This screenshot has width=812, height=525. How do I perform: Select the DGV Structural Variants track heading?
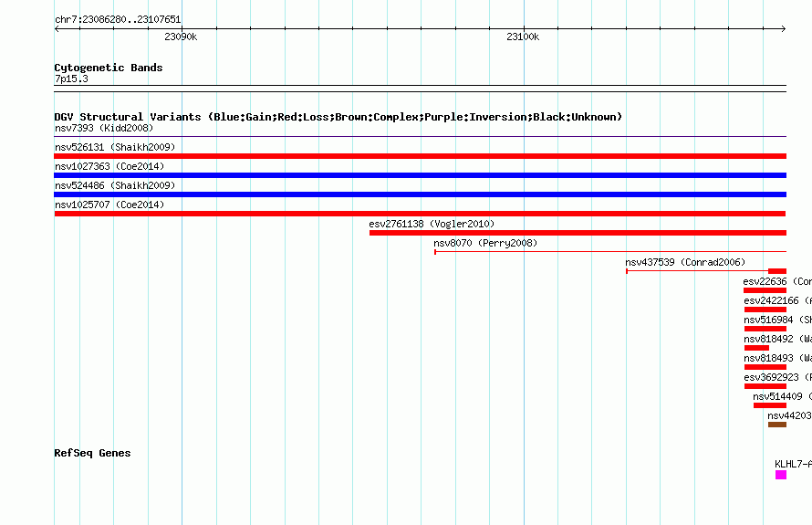pos(338,117)
